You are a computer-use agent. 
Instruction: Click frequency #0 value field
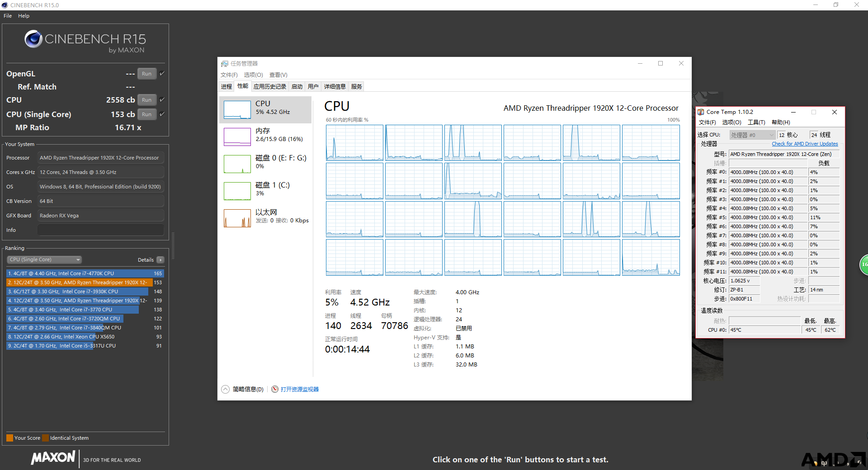click(x=768, y=172)
